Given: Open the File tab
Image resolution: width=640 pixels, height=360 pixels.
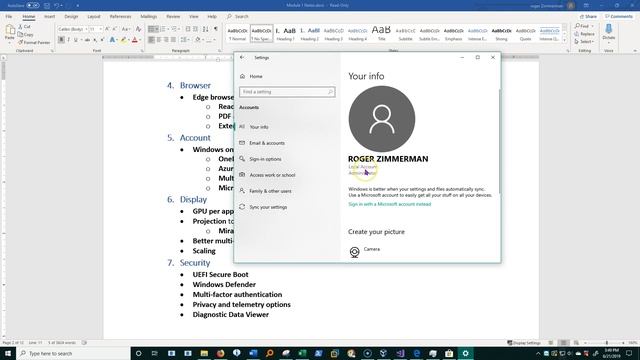Looking at the screenshot, I should (x=9, y=16).
